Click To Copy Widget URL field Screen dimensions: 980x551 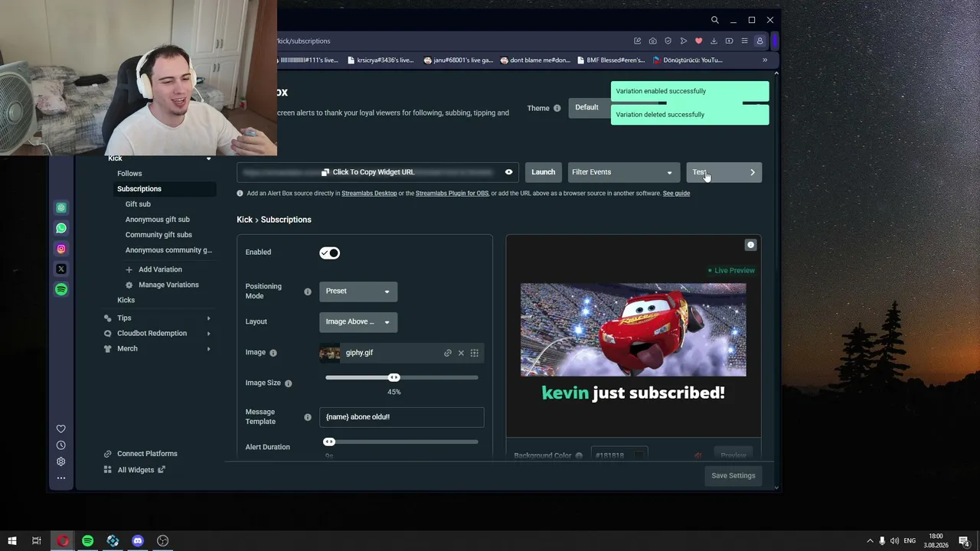(x=377, y=172)
